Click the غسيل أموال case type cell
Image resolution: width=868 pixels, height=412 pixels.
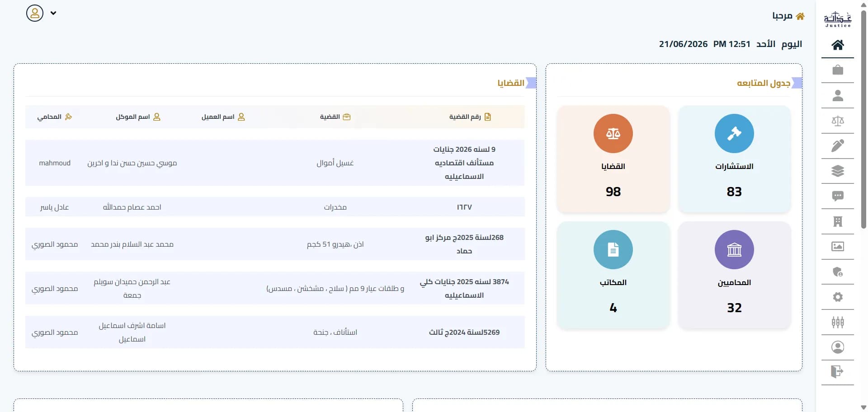(x=335, y=163)
